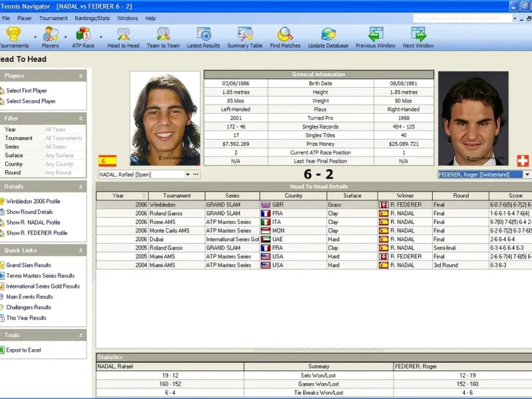Open the Find Matches tool
The image size is (532, 399).
[285, 37]
